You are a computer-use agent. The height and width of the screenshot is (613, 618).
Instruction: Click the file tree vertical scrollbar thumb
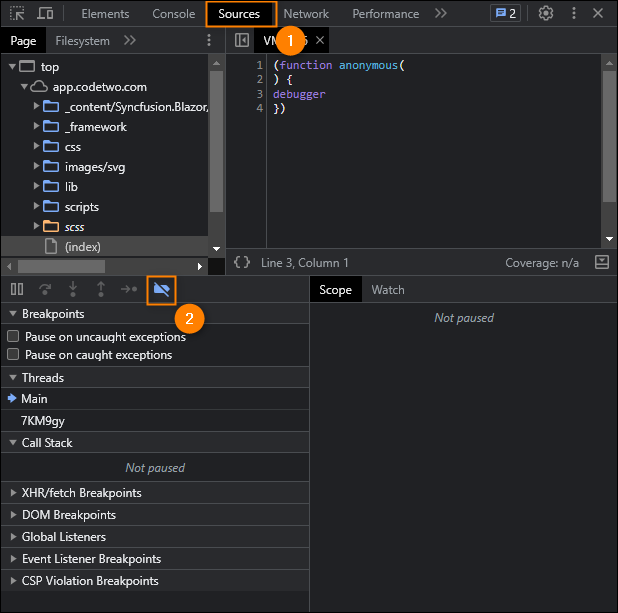coord(216,142)
